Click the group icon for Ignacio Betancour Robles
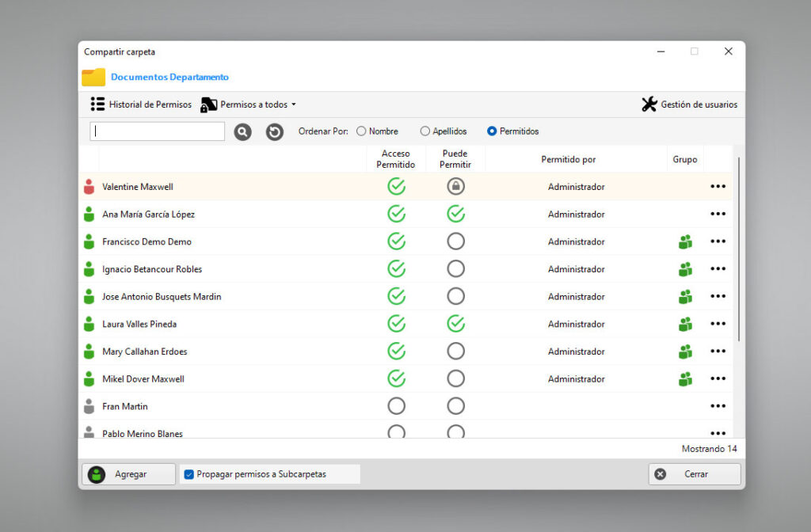Image resolution: width=811 pixels, height=532 pixels. click(x=685, y=269)
